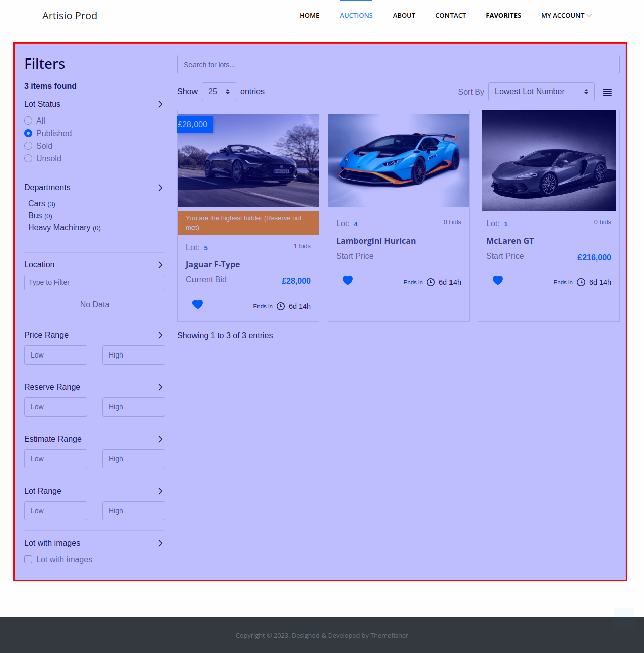Viewport: 644px width, 653px height.
Task: Click Reserve Range Low input
Action: click(x=55, y=407)
